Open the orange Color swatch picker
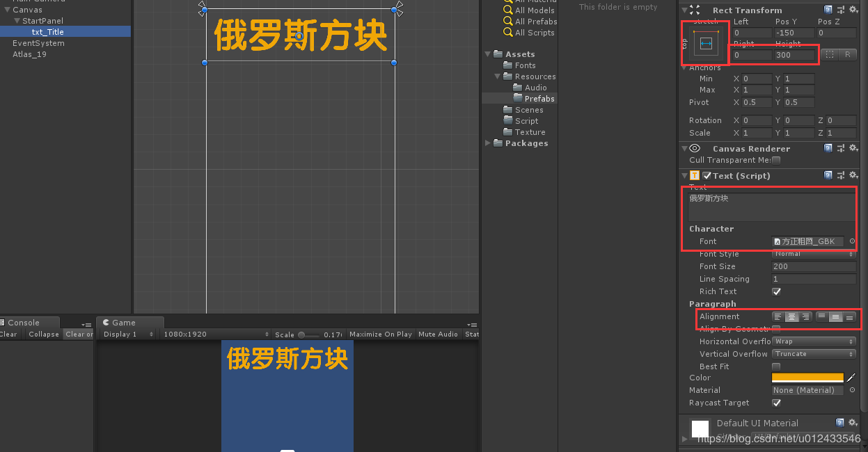 pyautogui.click(x=807, y=378)
